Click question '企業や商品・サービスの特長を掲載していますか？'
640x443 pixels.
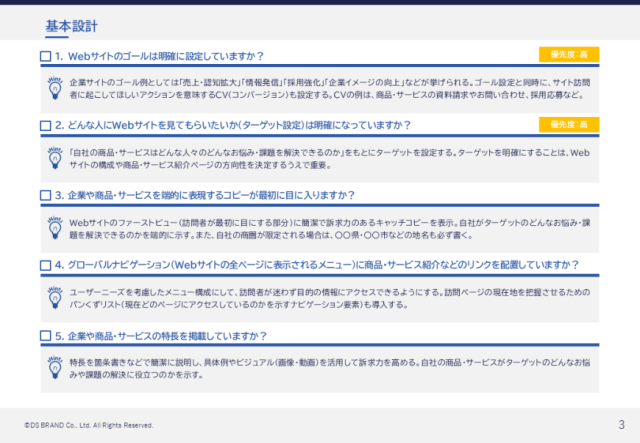(x=167, y=336)
